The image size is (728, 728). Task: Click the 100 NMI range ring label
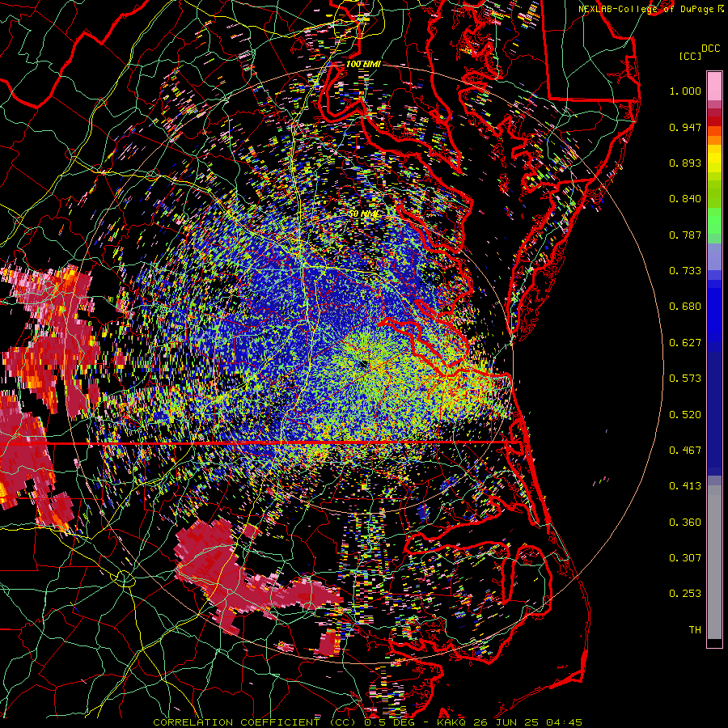(x=363, y=64)
